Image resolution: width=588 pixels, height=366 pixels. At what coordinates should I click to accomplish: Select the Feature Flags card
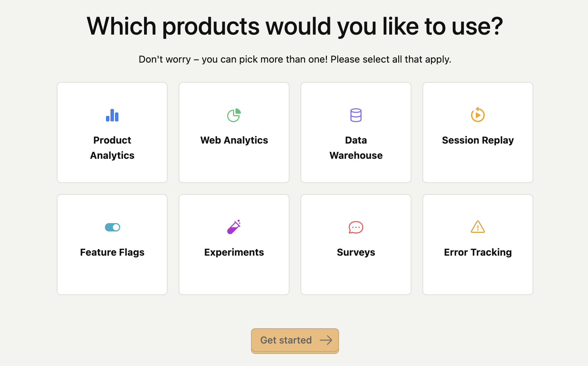click(112, 244)
